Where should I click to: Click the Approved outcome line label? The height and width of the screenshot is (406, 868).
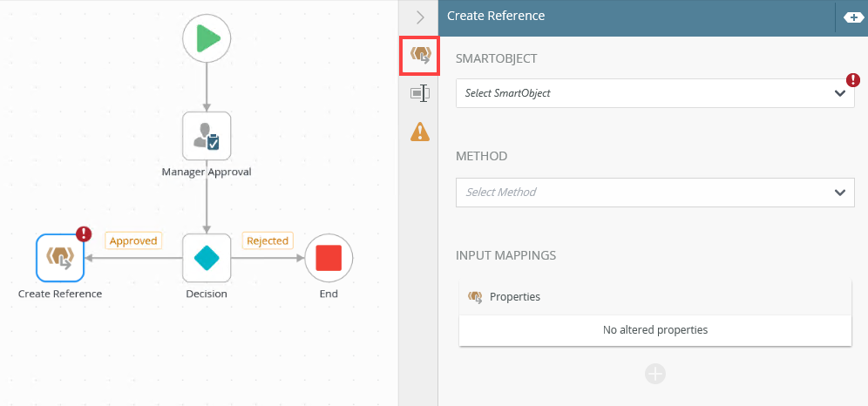[133, 240]
